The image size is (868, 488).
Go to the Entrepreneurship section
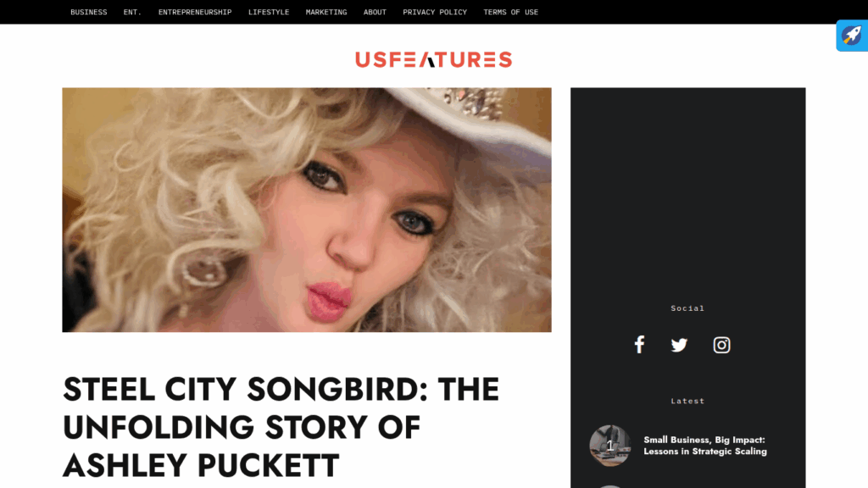(195, 12)
